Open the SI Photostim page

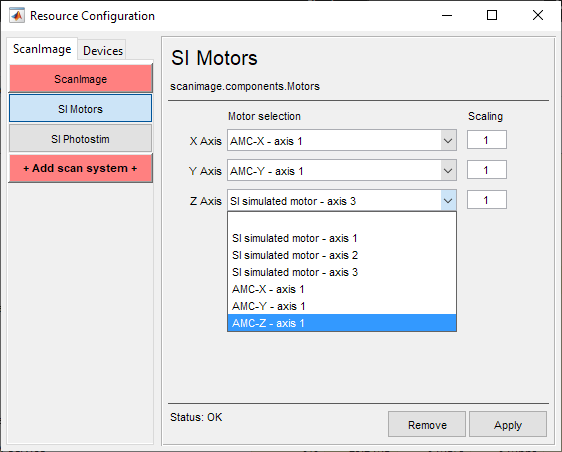(x=81, y=139)
